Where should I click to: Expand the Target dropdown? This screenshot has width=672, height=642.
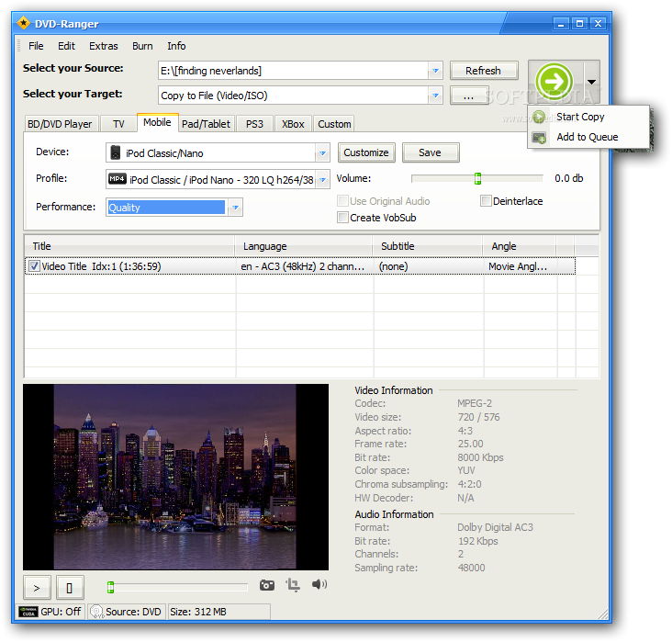[435, 96]
